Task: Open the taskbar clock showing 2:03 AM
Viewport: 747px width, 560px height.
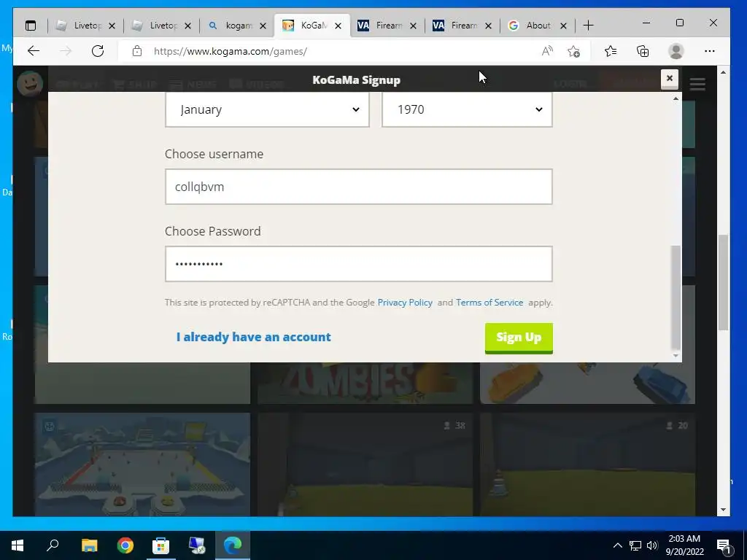Action: (x=684, y=545)
